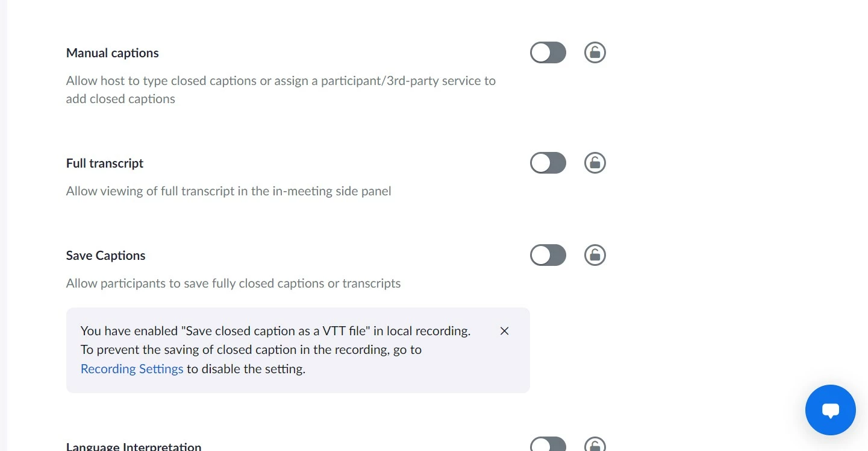The image size is (868, 451).
Task: Open the blue chat support bubble
Action: 830,410
